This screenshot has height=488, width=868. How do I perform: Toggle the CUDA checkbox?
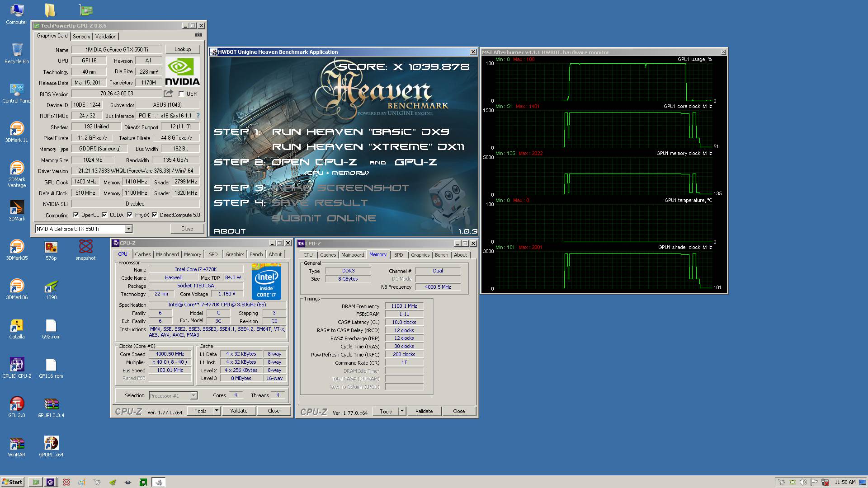click(104, 215)
